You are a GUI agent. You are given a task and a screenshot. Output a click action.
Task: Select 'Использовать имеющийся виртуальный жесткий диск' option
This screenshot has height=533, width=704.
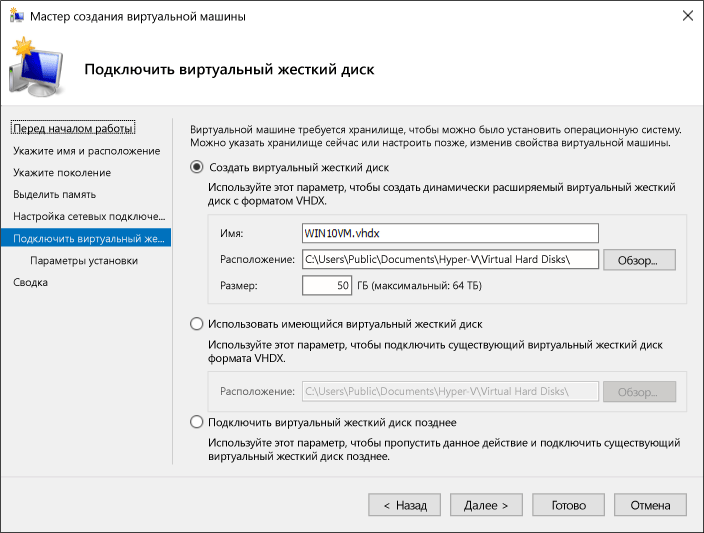coord(197,324)
